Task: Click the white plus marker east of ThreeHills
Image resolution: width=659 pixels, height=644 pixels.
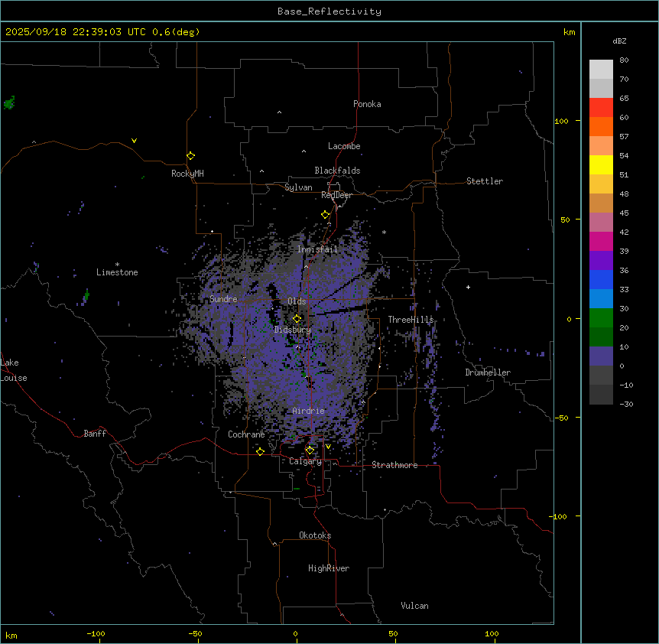Action: (x=468, y=287)
